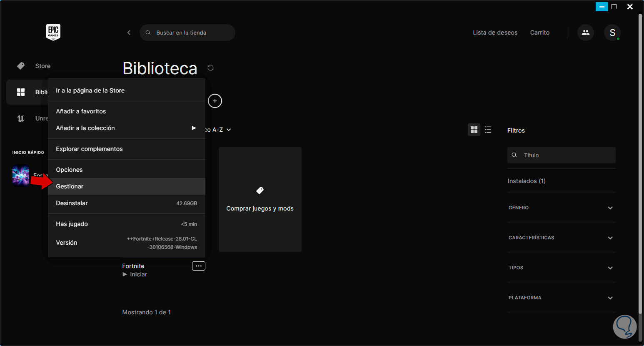This screenshot has width=644, height=346.
Task: Click the vertical scrollbar
Action: pos(640,163)
